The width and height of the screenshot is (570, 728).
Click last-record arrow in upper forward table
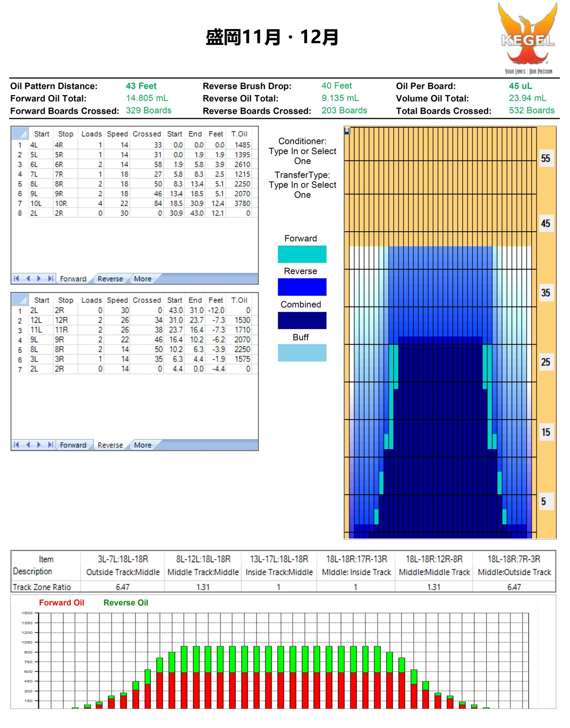50,279
